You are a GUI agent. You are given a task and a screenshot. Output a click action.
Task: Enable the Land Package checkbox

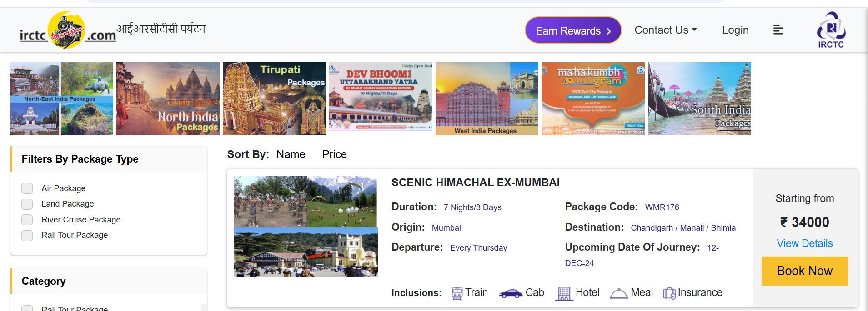[27, 204]
